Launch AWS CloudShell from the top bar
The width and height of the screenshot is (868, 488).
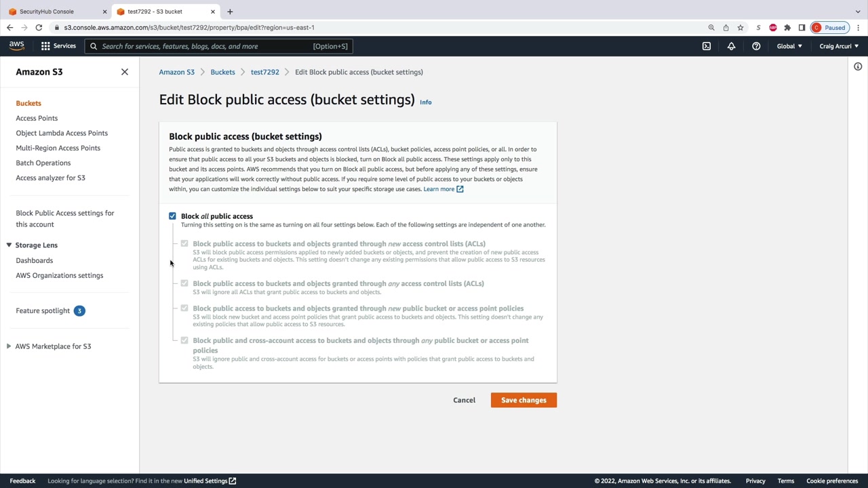click(707, 46)
